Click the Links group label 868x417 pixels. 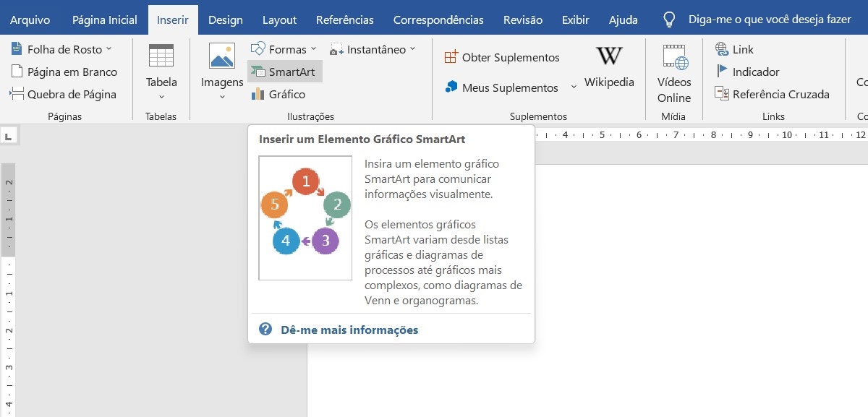point(773,116)
